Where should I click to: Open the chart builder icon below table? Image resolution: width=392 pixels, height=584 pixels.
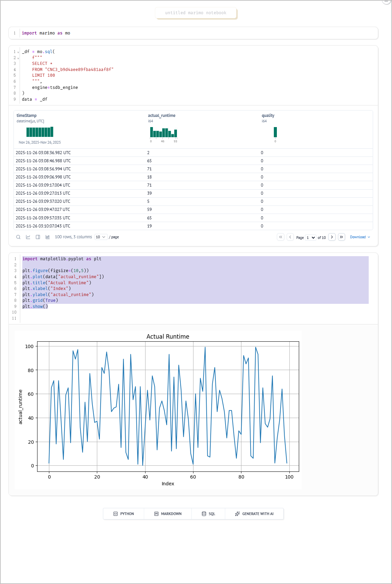[28, 237]
